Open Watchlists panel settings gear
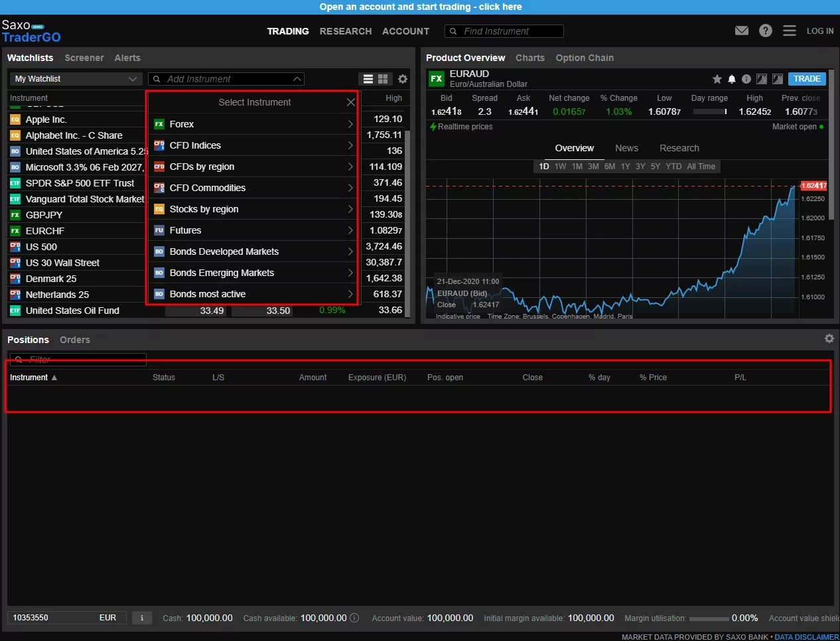The width and height of the screenshot is (840, 641). (403, 79)
